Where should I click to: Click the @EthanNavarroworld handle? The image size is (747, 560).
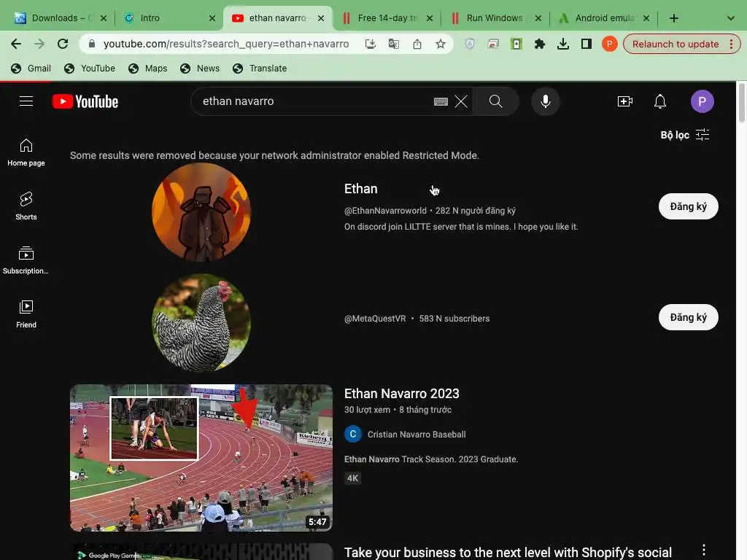385,211
